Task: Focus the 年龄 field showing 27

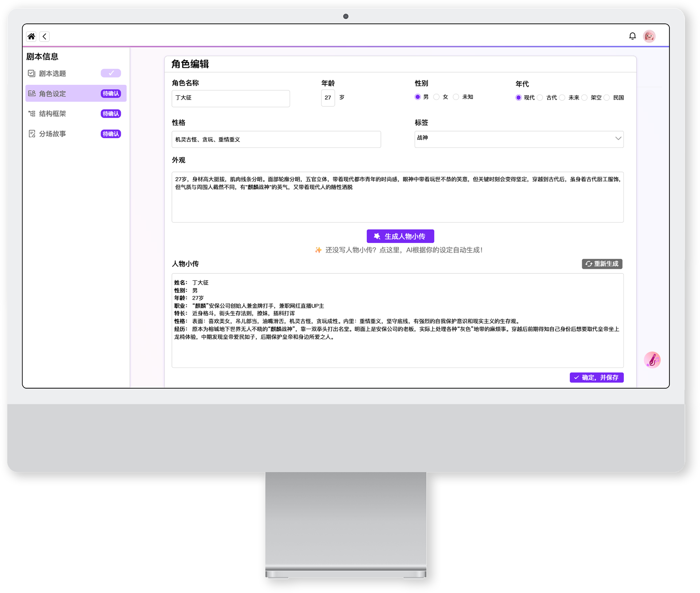Action: (x=328, y=98)
